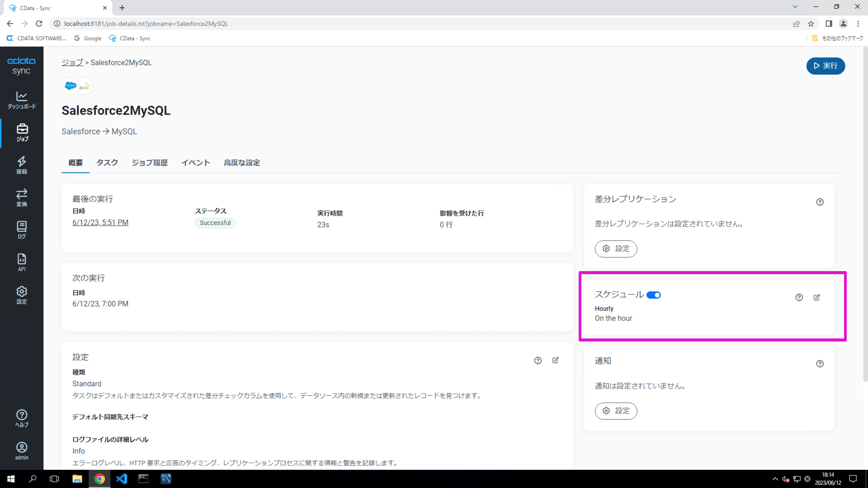This screenshot has height=488, width=868.
Task: Click the browser address bar URL
Action: click(146, 23)
